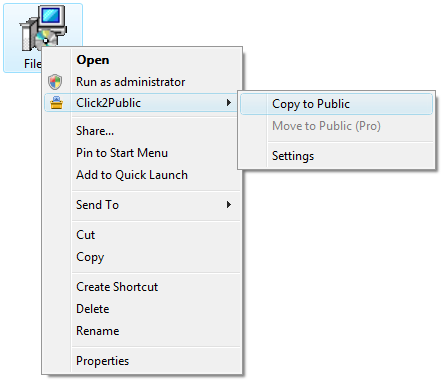Expand the Send To submenu arrow
This screenshot has height=381, width=441.
229,205
